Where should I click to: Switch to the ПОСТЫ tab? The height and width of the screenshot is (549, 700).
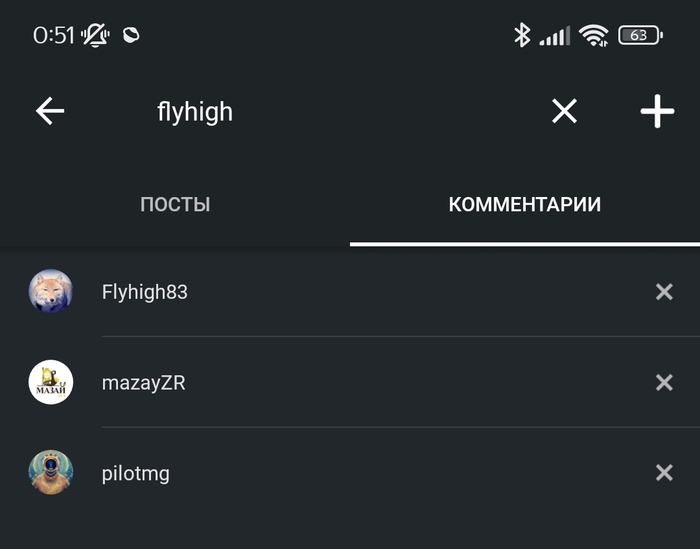click(x=175, y=205)
